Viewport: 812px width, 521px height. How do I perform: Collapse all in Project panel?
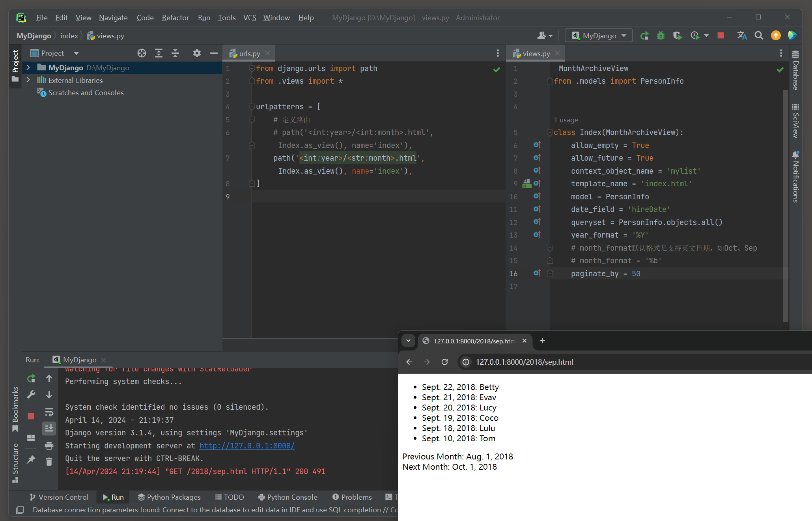click(175, 53)
